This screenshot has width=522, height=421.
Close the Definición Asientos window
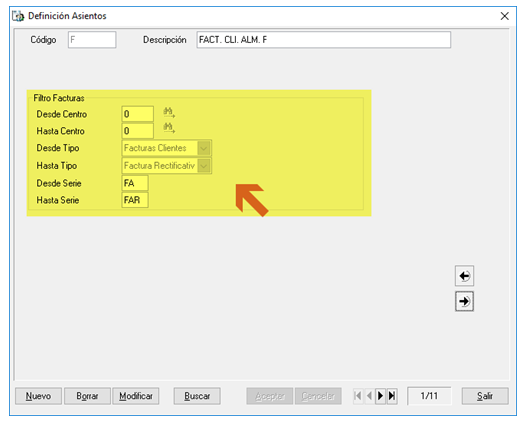point(505,16)
